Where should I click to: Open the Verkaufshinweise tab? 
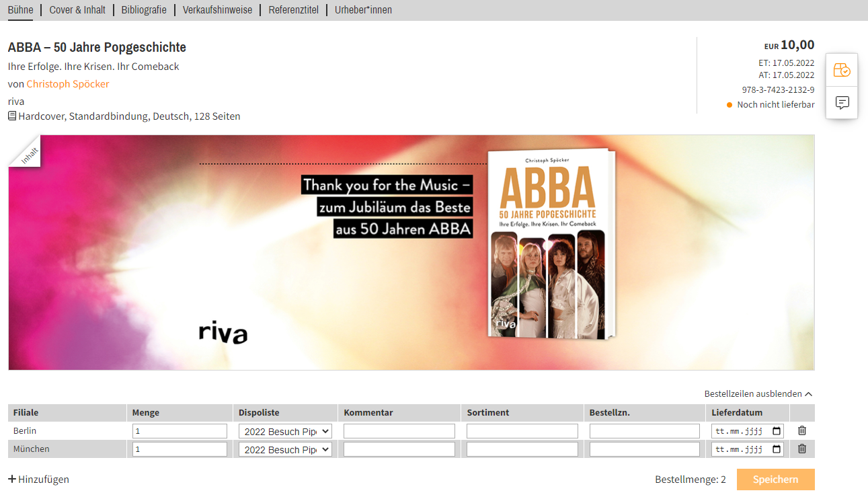click(x=217, y=10)
